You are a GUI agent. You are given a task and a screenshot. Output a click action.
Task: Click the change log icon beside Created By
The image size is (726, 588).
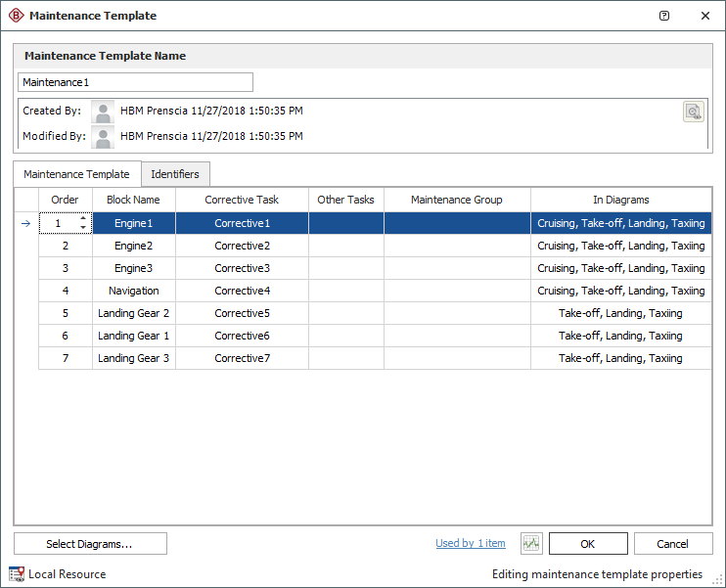[693, 112]
